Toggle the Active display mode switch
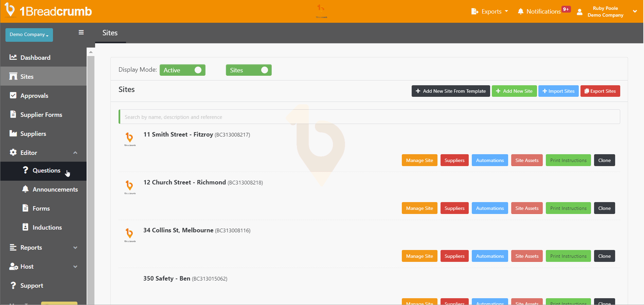The image size is (644, 305). click(x=182, y=70)
